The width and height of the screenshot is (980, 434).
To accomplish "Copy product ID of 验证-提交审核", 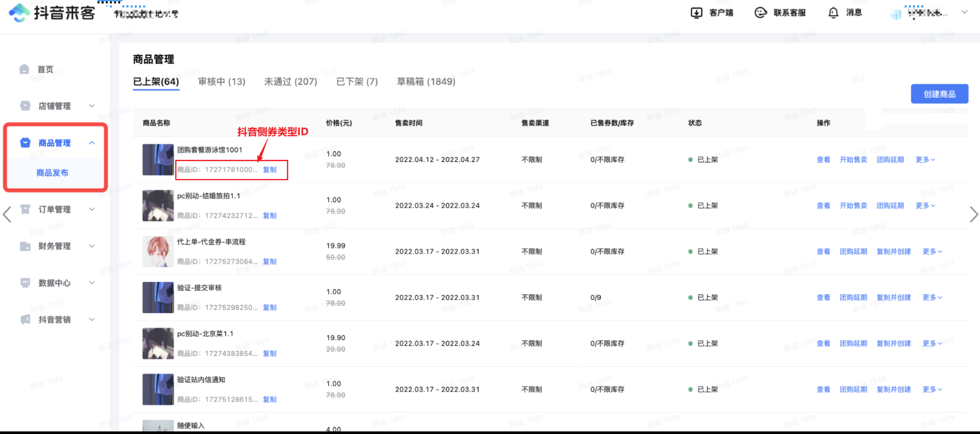I will click(270, 308).
